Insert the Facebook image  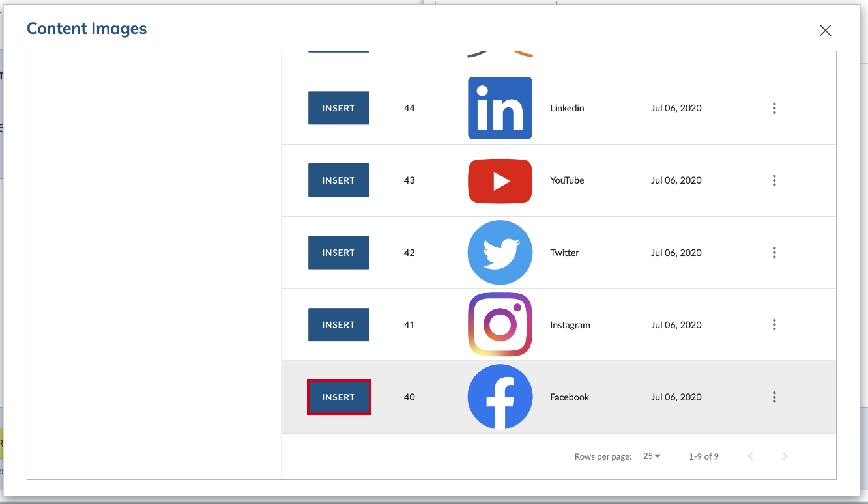[339, 397]
